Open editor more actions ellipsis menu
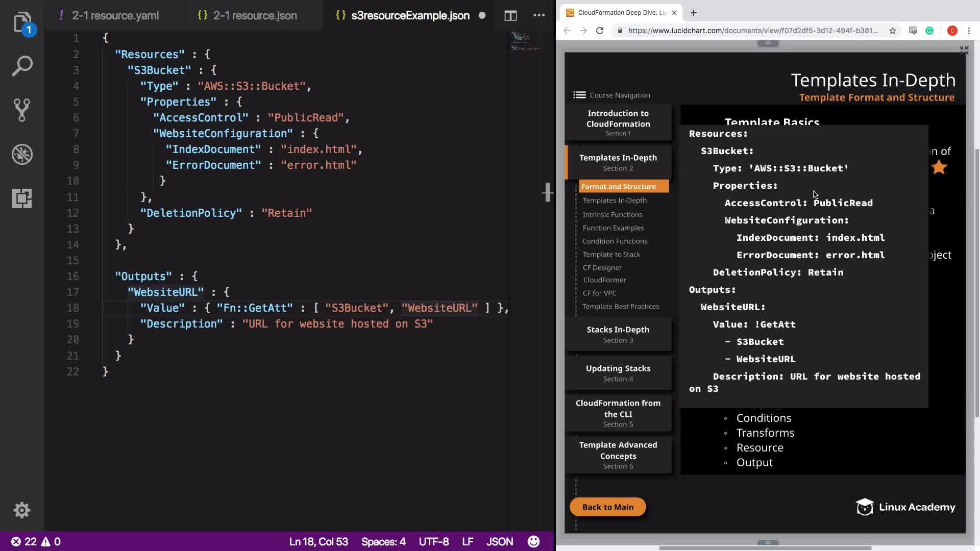This screenshot has height=551, width=980. point(539,15)
